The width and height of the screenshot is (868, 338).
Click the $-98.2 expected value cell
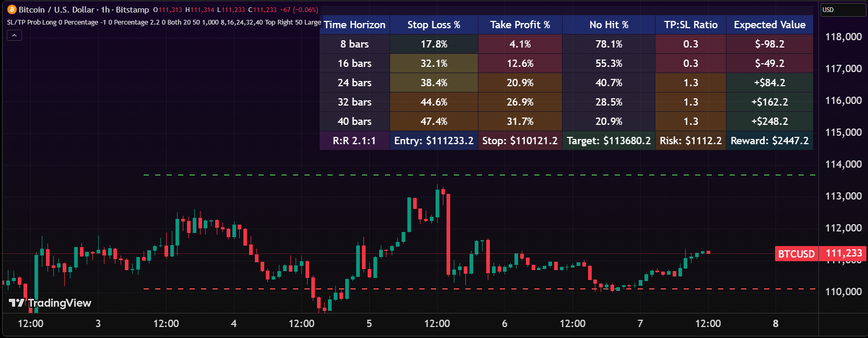[x=770, y=44]
